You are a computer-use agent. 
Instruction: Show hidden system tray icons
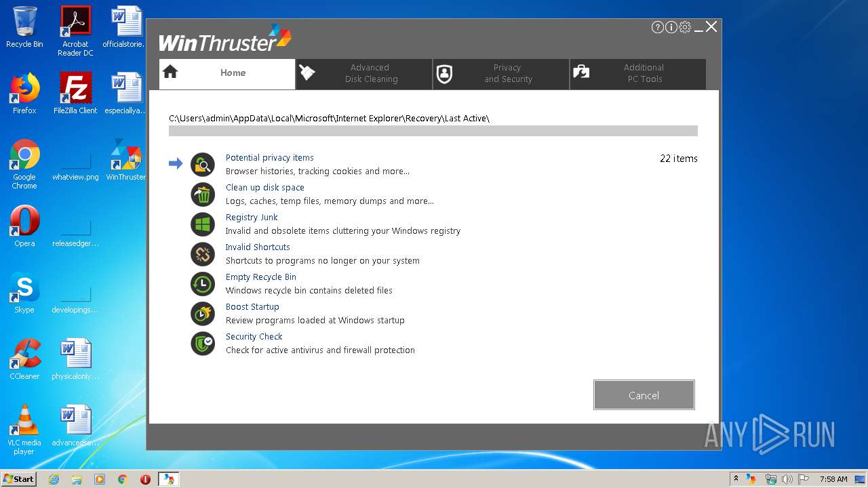[736, 479]
